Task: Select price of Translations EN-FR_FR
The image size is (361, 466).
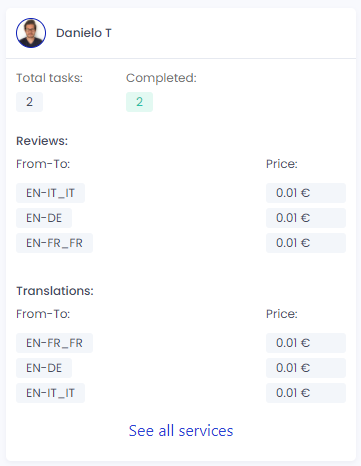Action: 306,343
